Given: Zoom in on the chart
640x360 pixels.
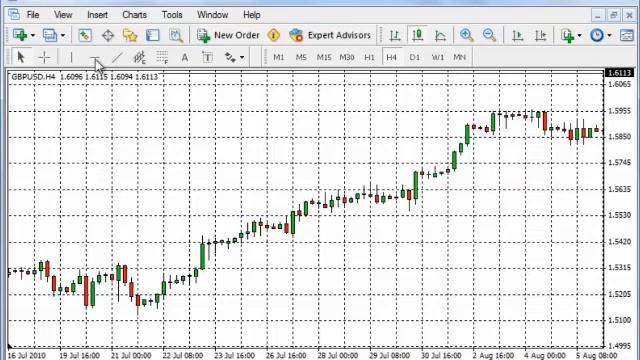Looking at the screenshot, I should coord(467,36).
